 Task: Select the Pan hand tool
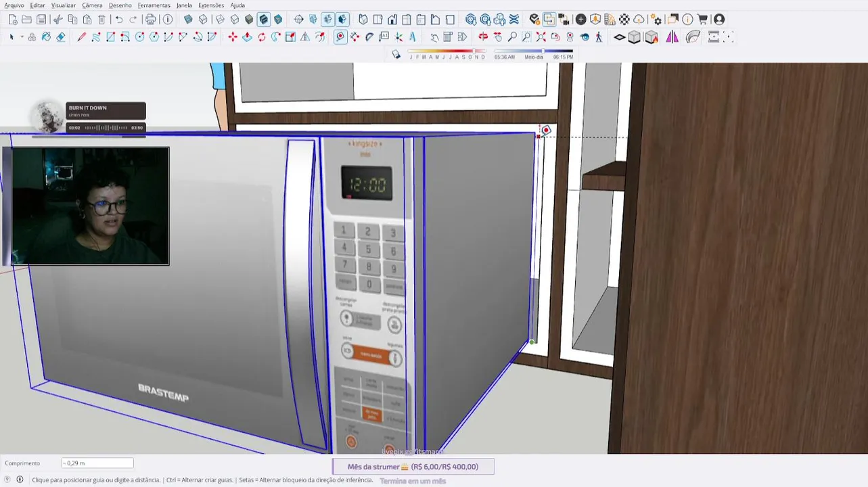pos(498,37)
